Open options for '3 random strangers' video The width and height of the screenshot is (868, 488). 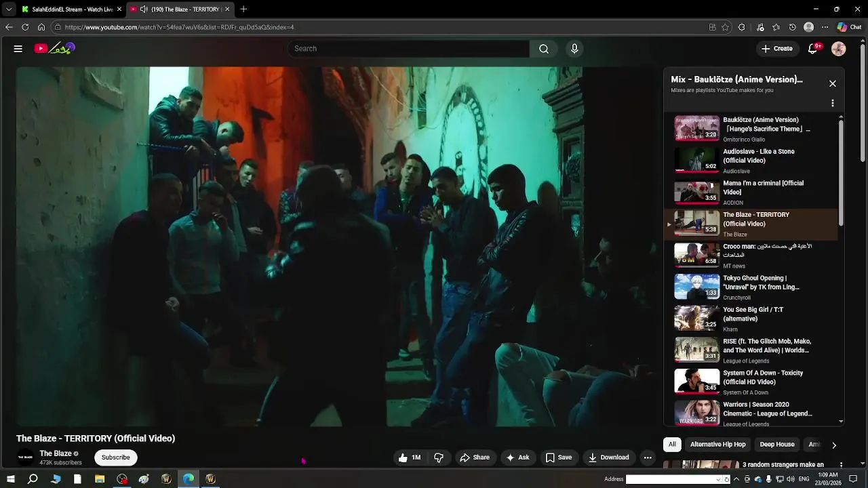tap(842, 465)
